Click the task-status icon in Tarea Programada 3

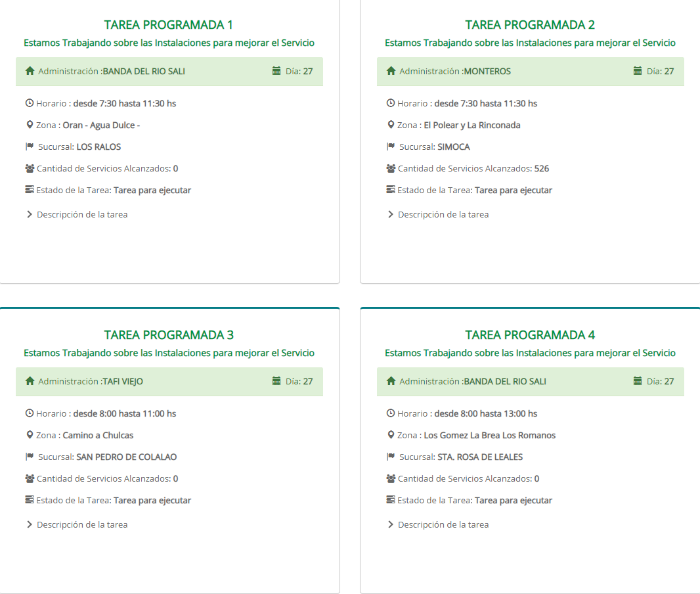(x=30, y=500)
